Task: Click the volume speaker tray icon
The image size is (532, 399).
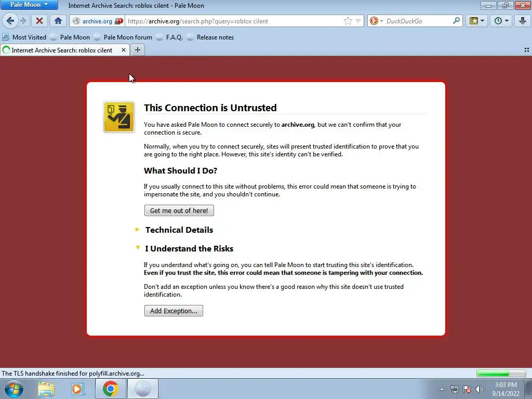Action: 480,389
